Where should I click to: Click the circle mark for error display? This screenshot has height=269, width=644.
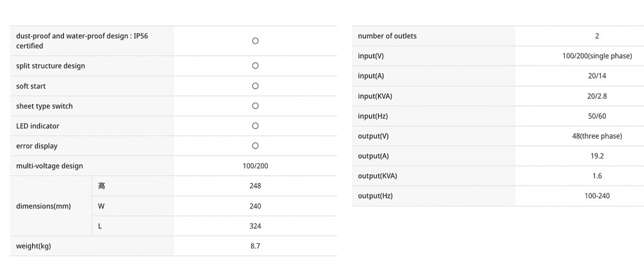255,146
